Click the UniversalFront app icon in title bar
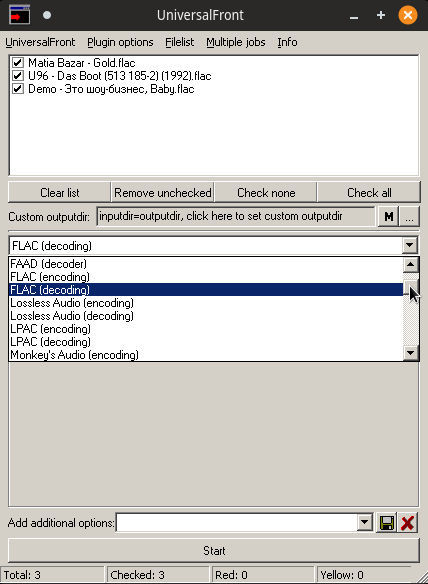 point(20,15)
